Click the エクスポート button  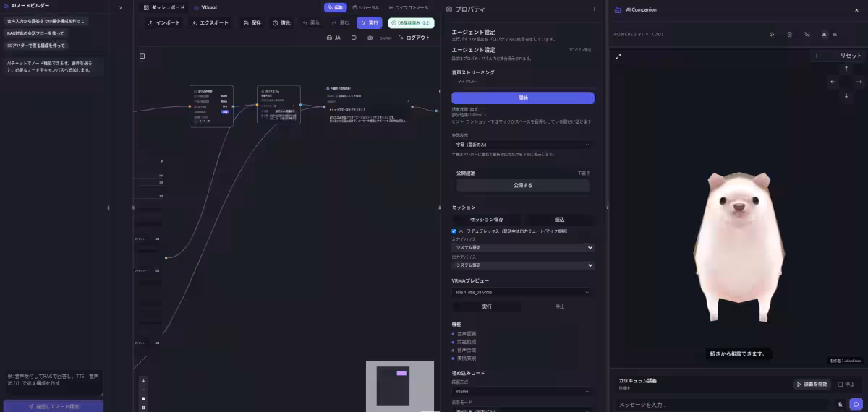[x=210, y=22]
